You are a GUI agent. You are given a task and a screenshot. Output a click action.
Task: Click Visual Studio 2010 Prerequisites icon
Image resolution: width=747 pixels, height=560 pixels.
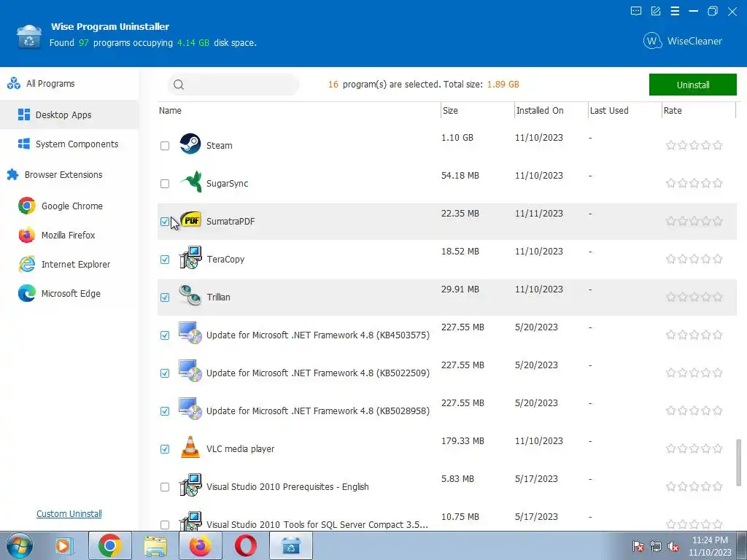(x=190, y=485)
